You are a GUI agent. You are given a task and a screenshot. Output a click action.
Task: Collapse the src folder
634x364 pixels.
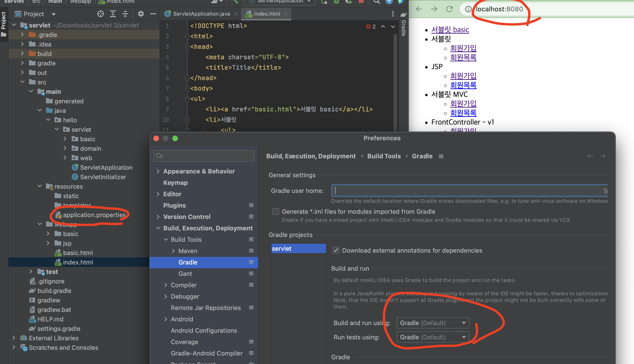23,82
